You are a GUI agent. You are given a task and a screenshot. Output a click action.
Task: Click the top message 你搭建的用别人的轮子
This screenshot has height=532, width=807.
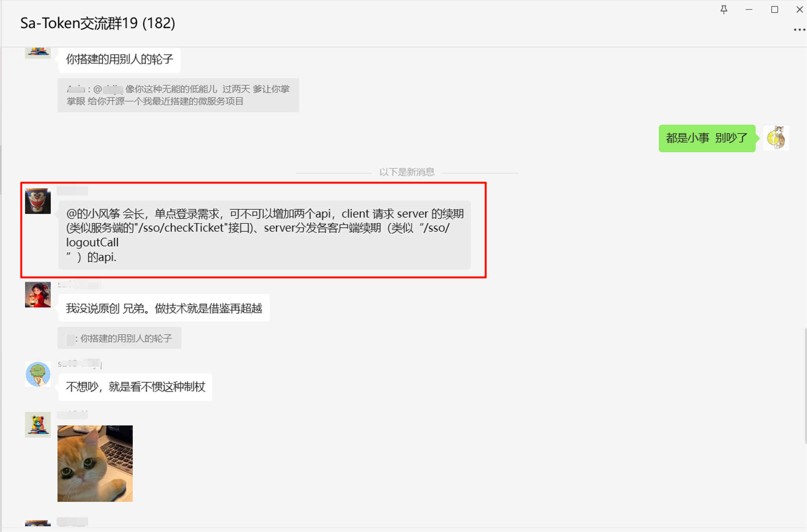(x=119, y=59)
